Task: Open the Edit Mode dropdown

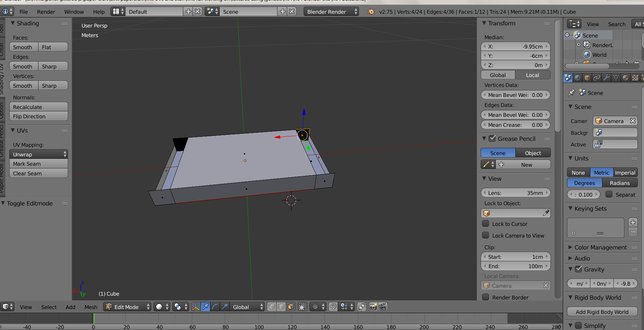Action: (x=128, y=307)
